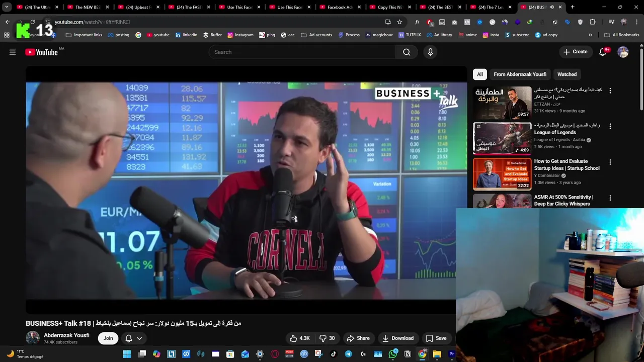Open Microsoft Store from the taskbar
This screenshot has width=644, height=362.
(x=230, y=354)
